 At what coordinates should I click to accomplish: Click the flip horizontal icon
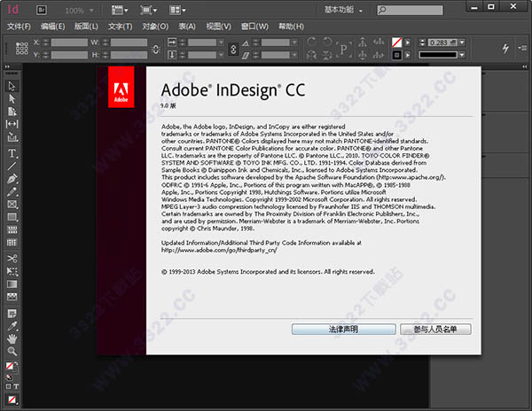pyautogui.click(x=311, y=55)
